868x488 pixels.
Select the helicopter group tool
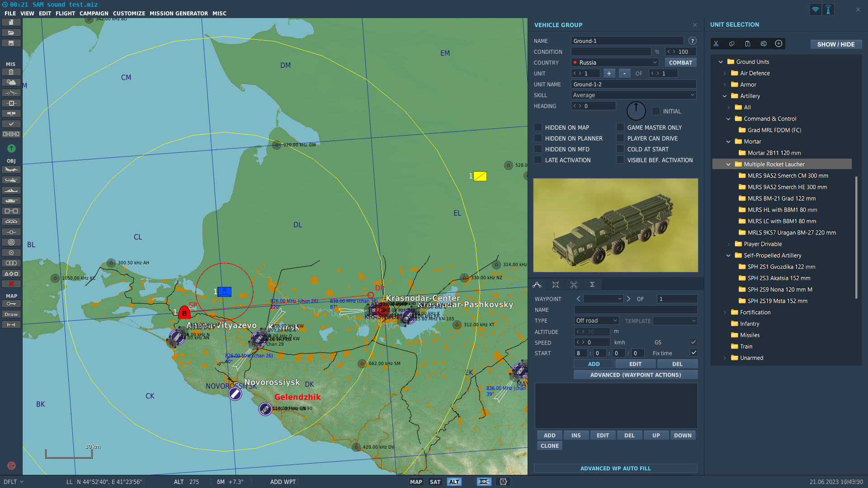pos(11,180)
